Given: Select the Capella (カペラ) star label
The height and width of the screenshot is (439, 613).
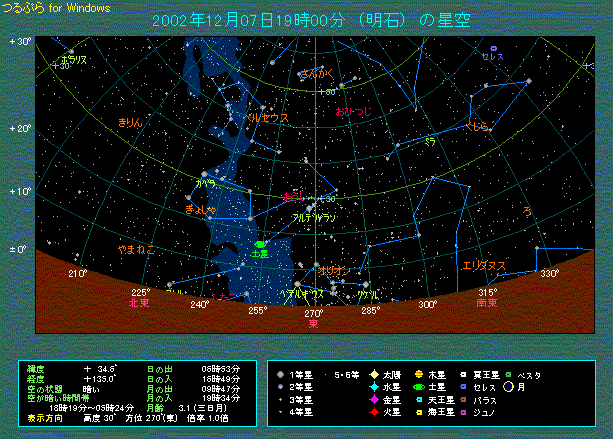Looking at the screenshot, I should 205,185.
